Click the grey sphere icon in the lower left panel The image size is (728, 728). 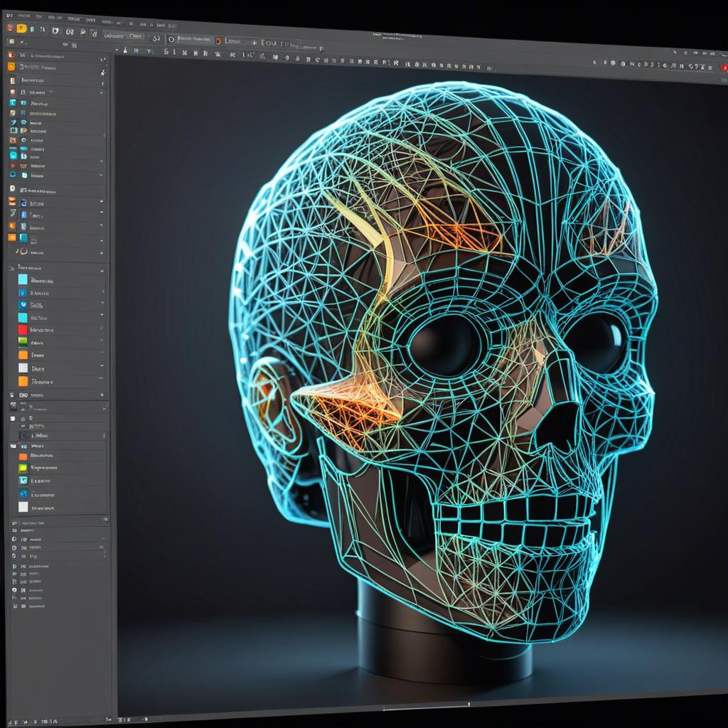[x=14, y=406]
